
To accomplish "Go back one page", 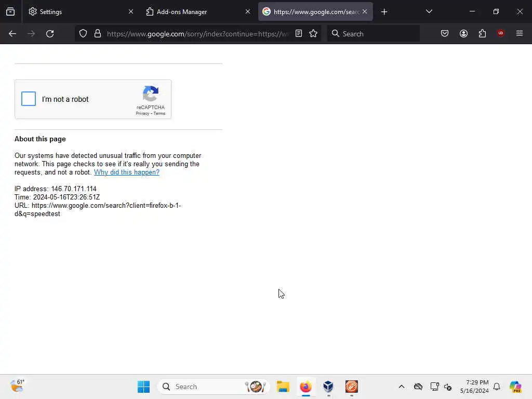I will (x=12, y=34).
